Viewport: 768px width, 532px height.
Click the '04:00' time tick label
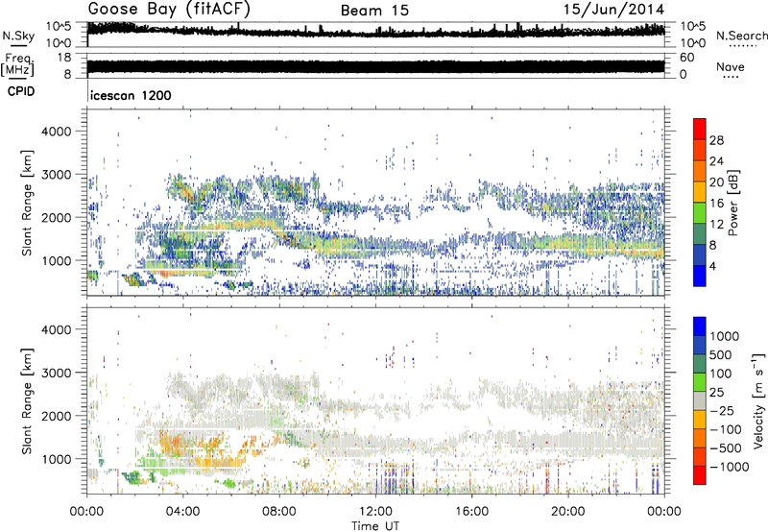183,512
